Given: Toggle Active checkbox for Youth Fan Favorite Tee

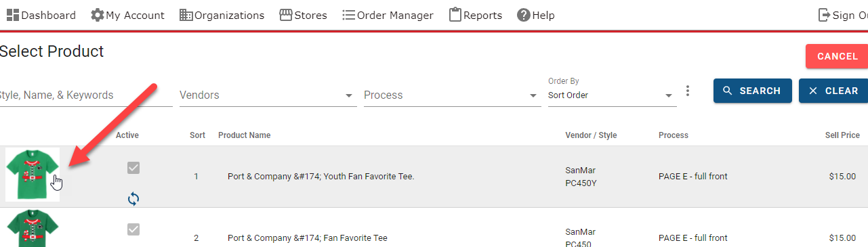Looking at the screenshot, I should [x=133, y=168].
